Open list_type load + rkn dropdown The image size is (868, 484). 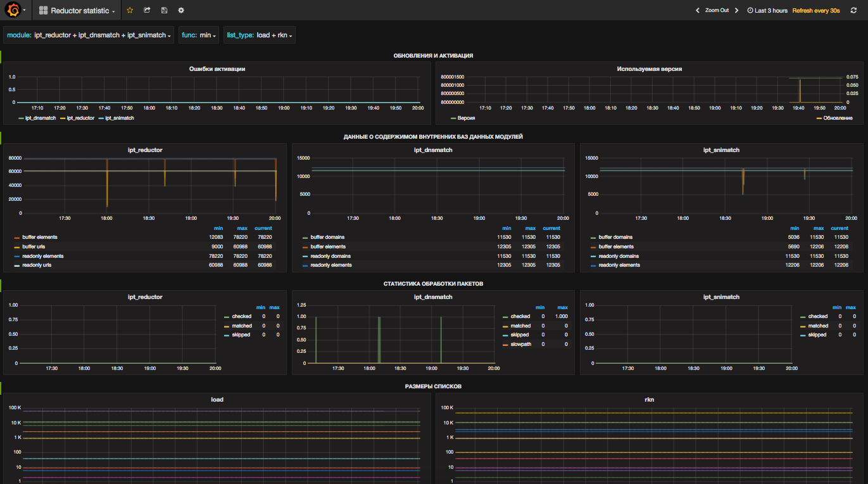259,35
